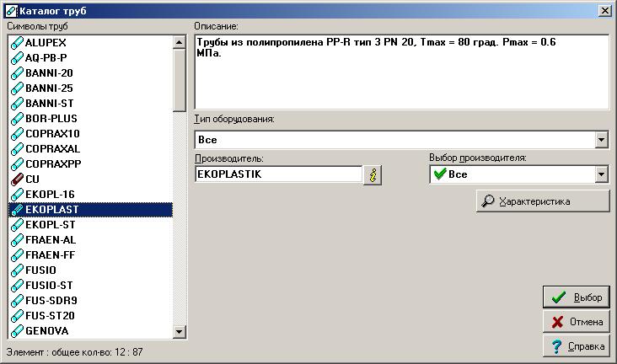Click the highlighted EKOPLAST entry
This screenshot has height=364, width=617.
pyautogui.click(x=90, y=209)
